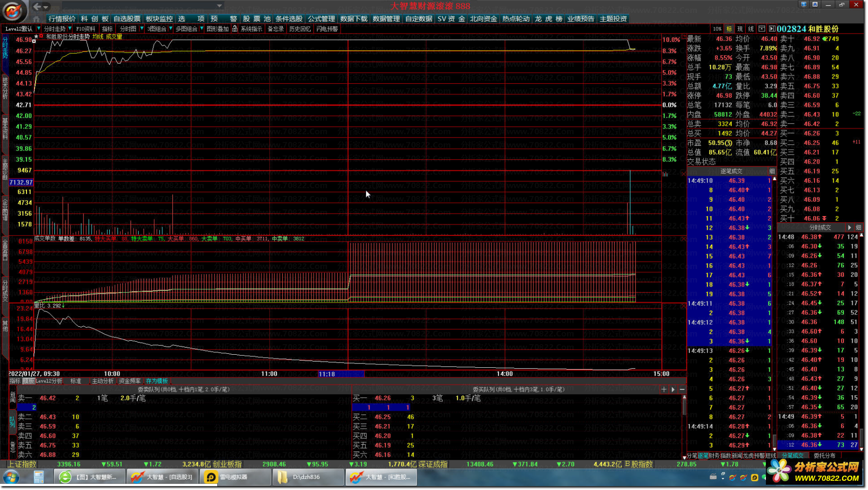The height and width of the screenshot is (490, 868).
Task: Select 委托分布 tab at bottom right
Action: point(824,456)
